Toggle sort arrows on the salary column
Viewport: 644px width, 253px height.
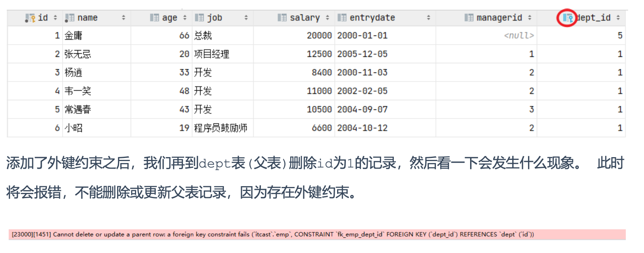pyautogui.click(x=328, y=18)
